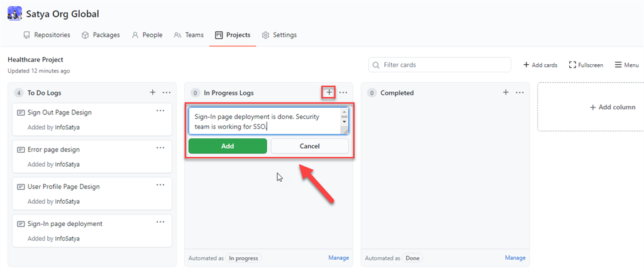Image resolution: width=644 pixels, height=273 pixels.
Task: Add a card to To Do Logs column
Action: (152, 92)
